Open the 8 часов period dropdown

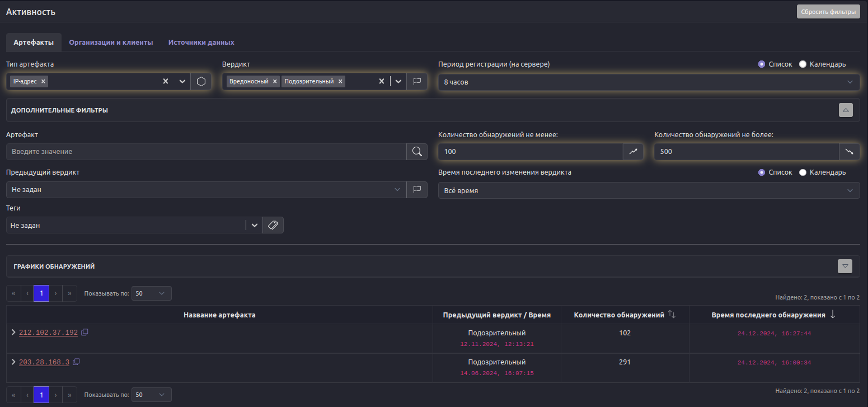(649, 82)
